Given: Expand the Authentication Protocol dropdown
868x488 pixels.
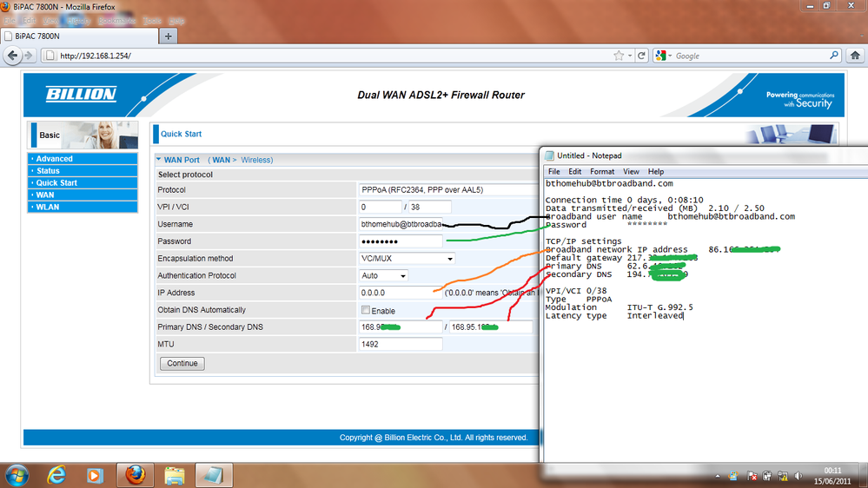Looking at the screenshot, I should point(383,275).
